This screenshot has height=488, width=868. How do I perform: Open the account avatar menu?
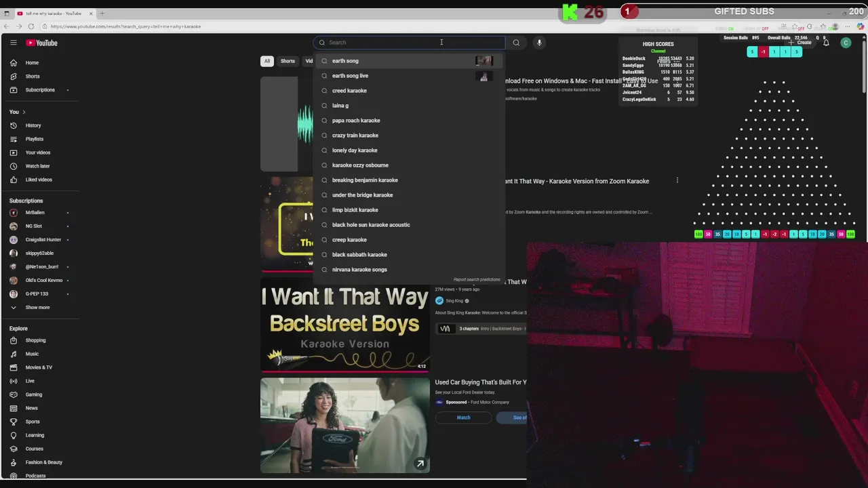(846, 43)
